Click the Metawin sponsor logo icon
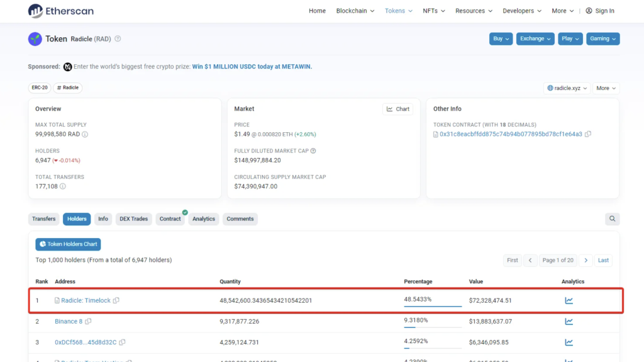 click(68, 67)
